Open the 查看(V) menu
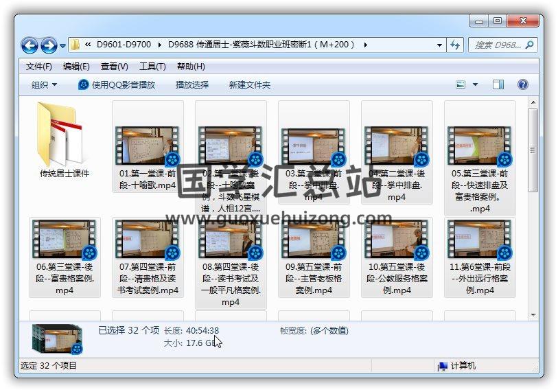The width and height of the screenshot is (558, 392). tap(114, 67)
